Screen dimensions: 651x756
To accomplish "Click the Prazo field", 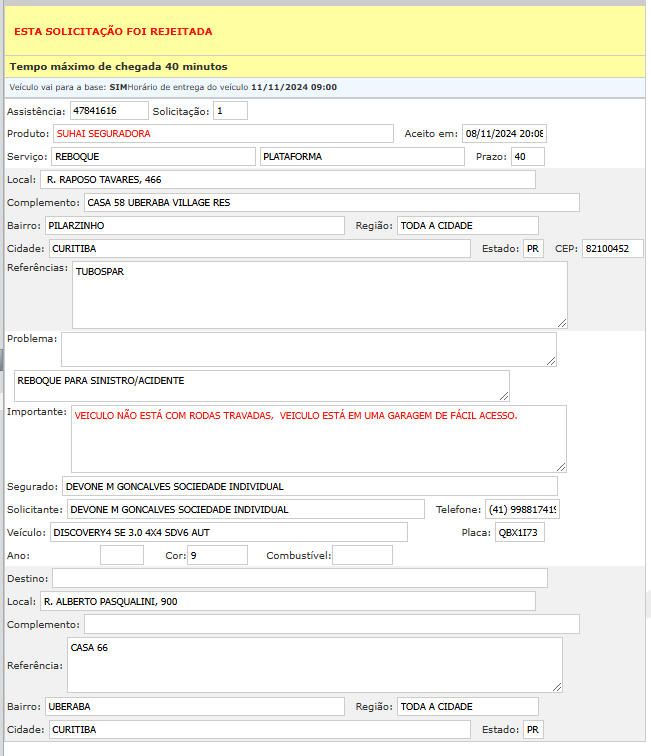I will pos(527,157).
